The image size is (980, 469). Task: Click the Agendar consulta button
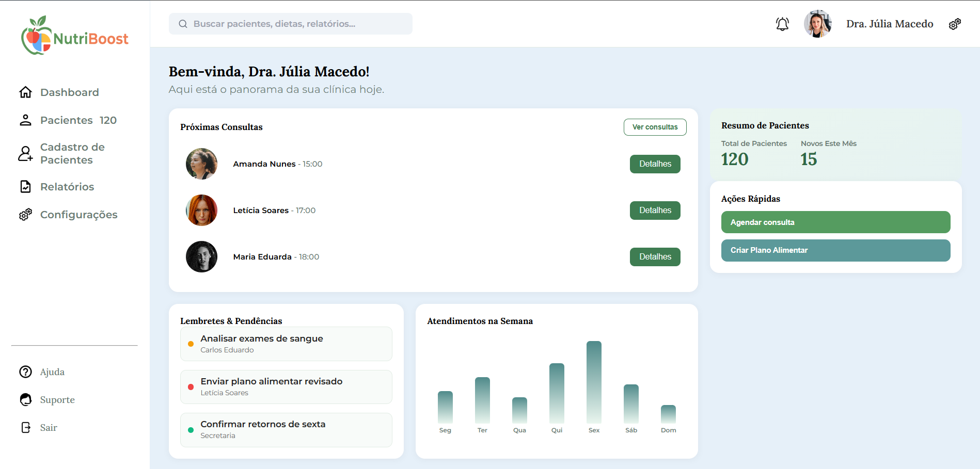835,222
